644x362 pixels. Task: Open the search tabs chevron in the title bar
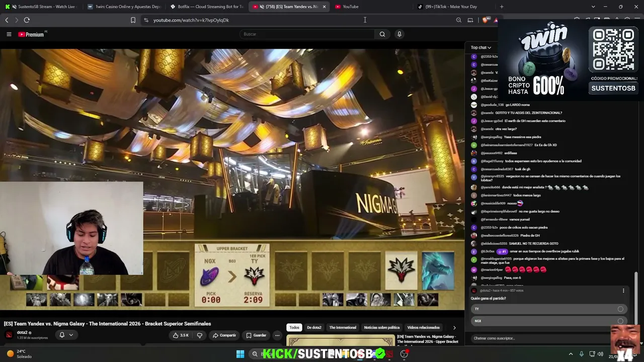pyautogui.click(x=593, y=7)
